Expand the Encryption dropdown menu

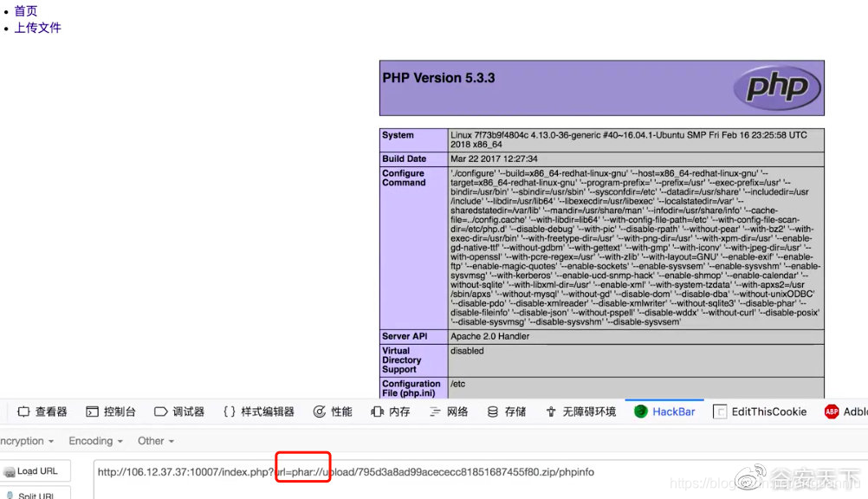coord(27,441)
